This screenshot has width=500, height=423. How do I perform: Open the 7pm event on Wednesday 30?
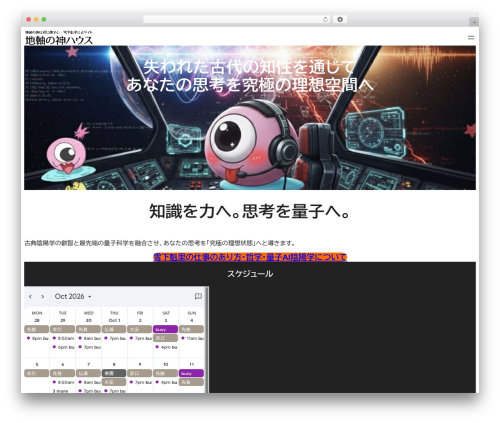tap(89, 347)
